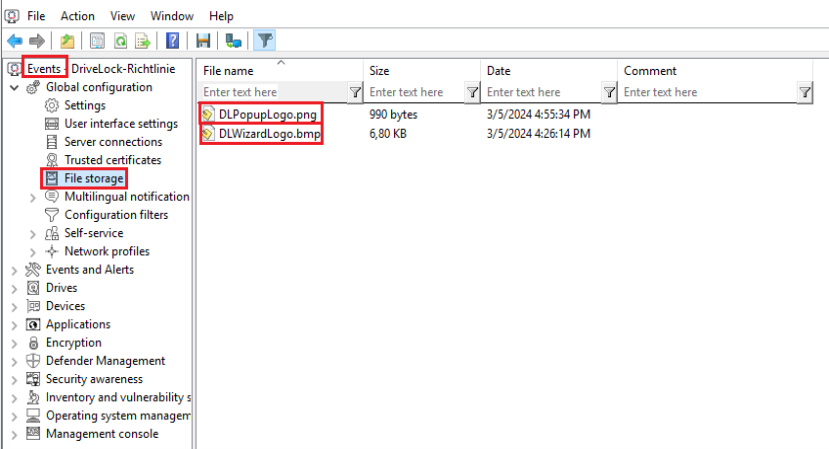The width and height of the screenshot is (829, 449).
Task: Click the Properties toolbar icon
Action: click(x=98, y=41)
